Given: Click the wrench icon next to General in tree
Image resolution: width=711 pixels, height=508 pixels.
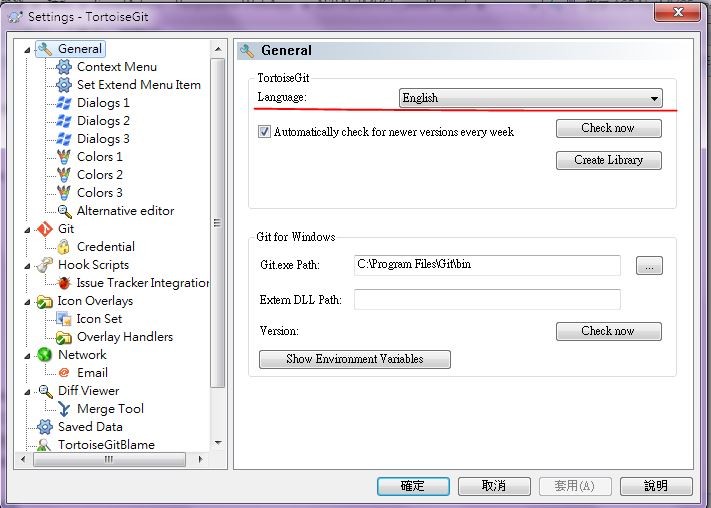Looking at the screenshot, I should pos(45,49).
